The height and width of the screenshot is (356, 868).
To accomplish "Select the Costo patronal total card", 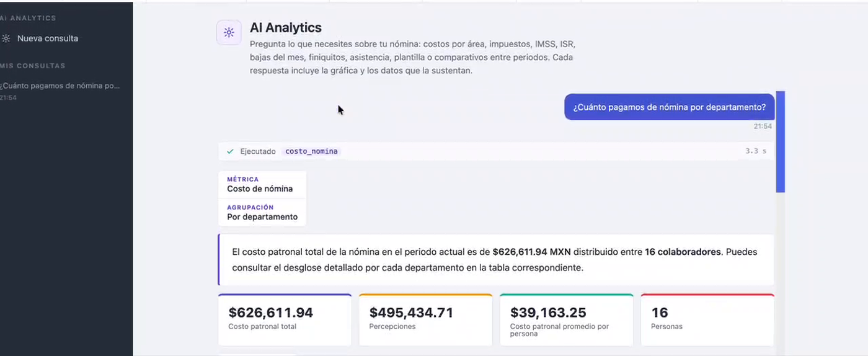I will (285, 319).
